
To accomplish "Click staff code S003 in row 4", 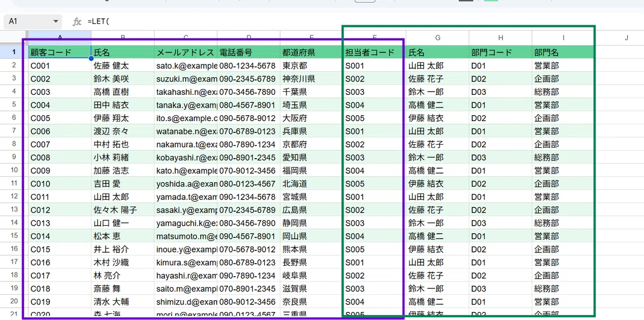I will tap(375, 92).
